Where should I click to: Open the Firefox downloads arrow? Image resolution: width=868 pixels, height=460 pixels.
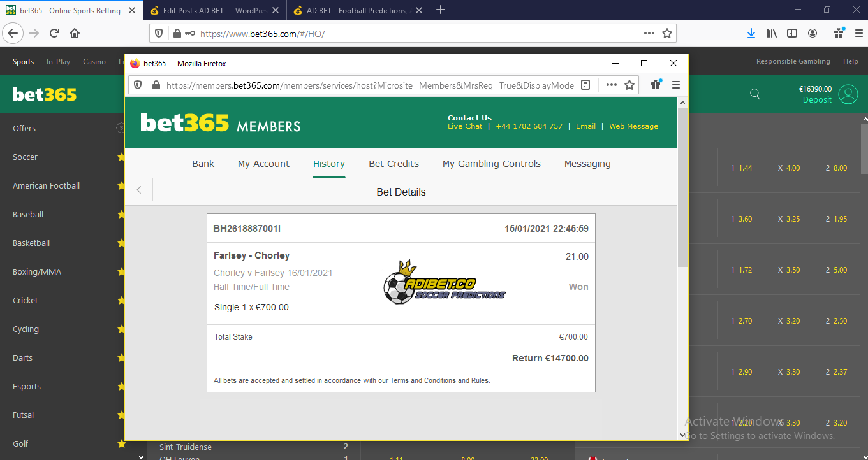751,33
